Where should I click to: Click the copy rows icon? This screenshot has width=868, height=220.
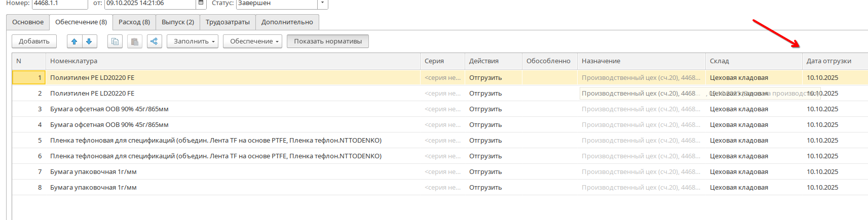click(115, 41)
